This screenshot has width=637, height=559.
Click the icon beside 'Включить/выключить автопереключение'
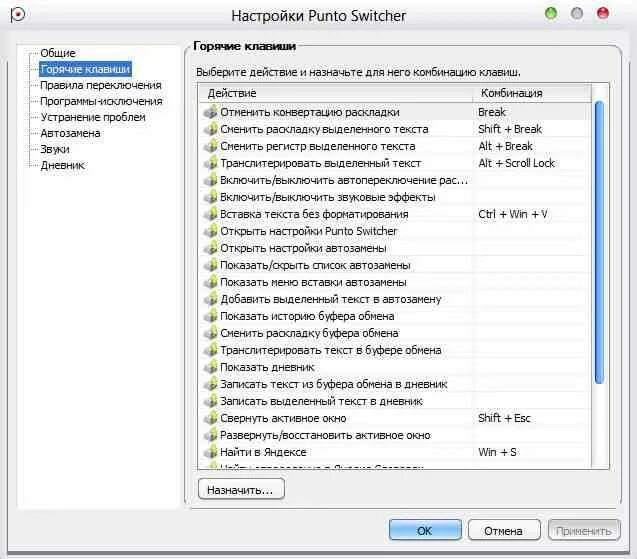210,180
